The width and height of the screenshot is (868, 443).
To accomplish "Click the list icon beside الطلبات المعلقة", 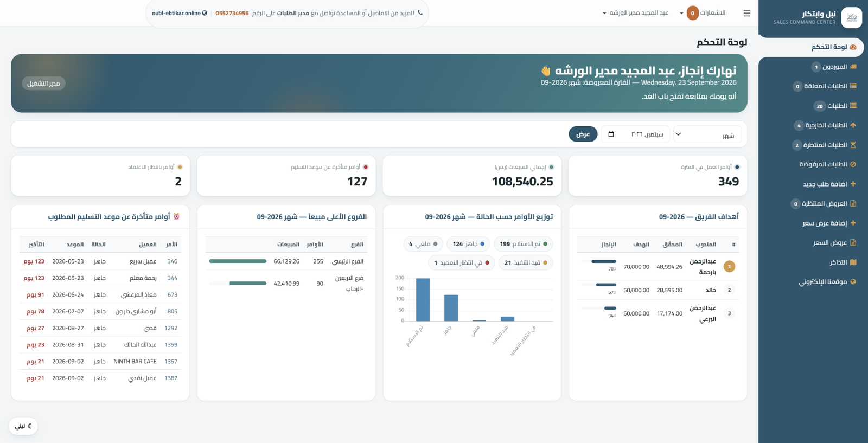I will [x=853, y=86].
